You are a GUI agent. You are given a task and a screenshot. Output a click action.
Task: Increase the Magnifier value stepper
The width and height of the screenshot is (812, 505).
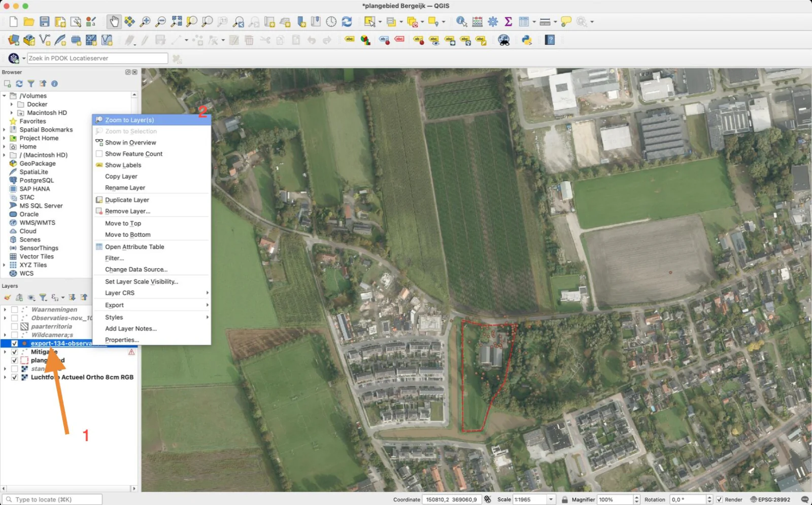pyautogui.click(x=637, y=497)
